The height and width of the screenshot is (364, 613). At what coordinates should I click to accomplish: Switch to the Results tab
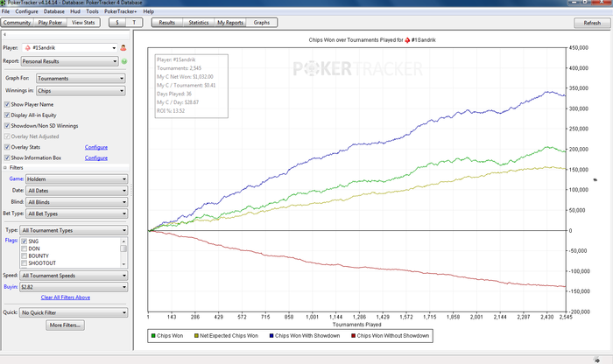pos(167,22)
